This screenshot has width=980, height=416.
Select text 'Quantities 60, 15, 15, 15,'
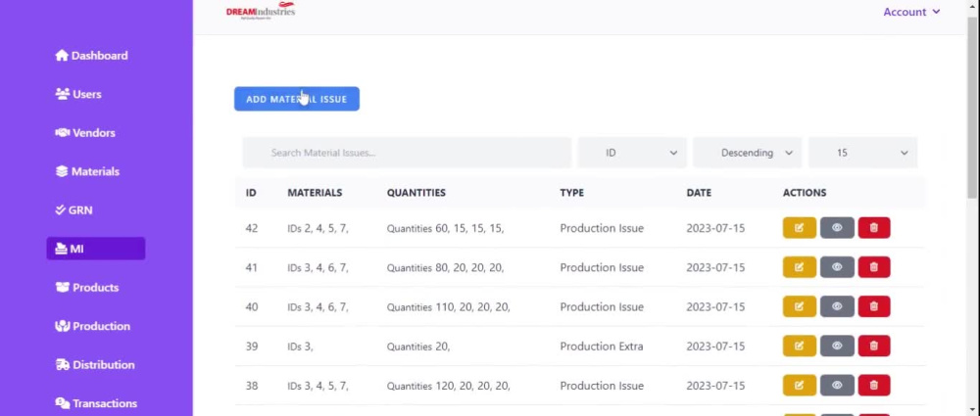[x=445, y=229]
